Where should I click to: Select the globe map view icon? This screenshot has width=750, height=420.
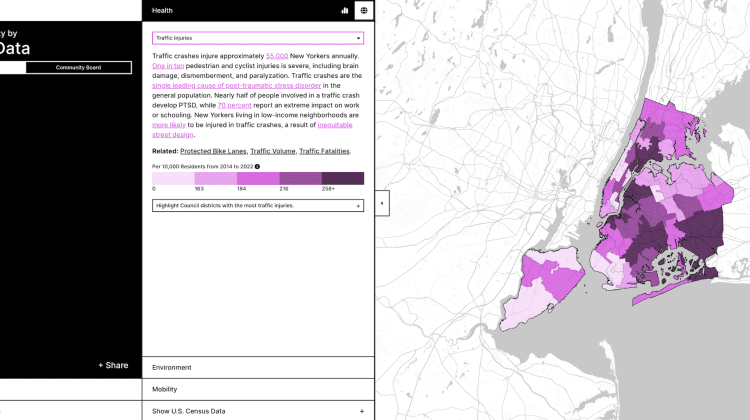[364, 11]
